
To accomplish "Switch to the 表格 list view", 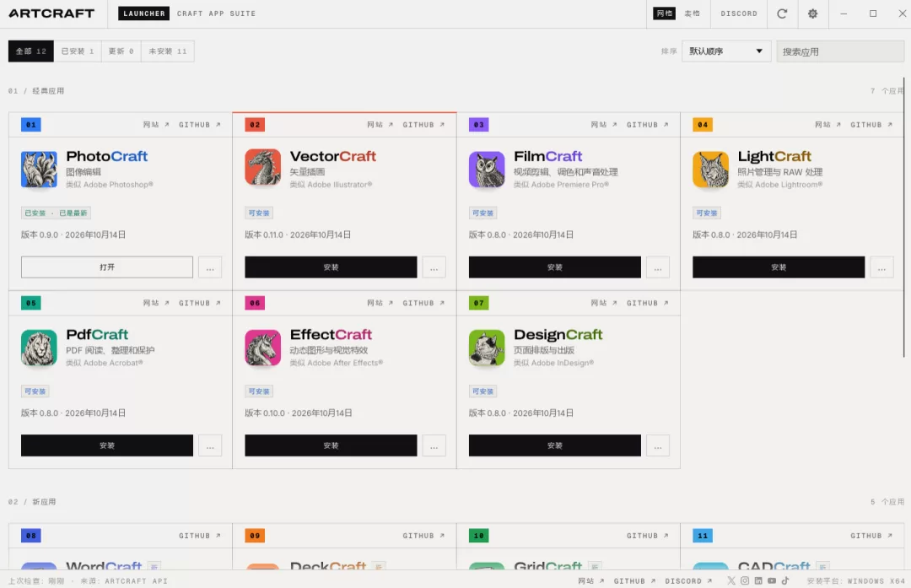I will click(x=692, y=13).
